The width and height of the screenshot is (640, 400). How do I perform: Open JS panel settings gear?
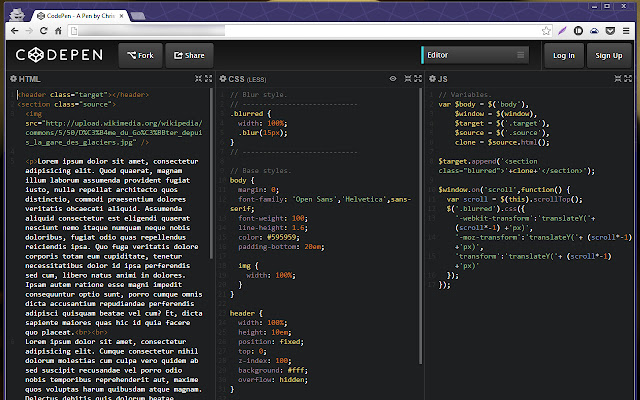(x=431, y=78)
